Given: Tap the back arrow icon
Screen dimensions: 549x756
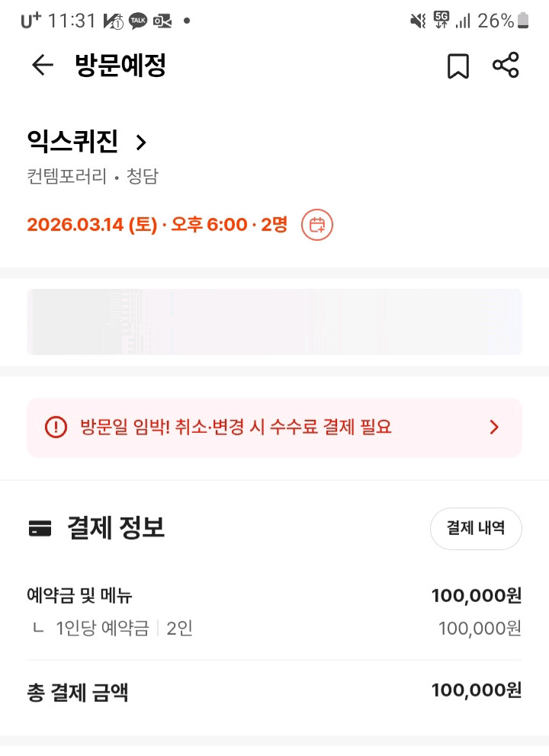Looking at the screenshot, I should [x=42, y=66].
